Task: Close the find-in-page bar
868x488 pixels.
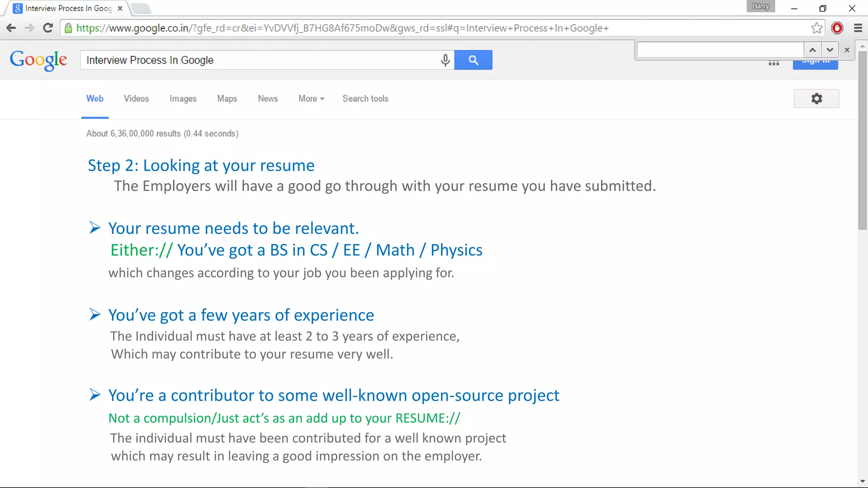Action: coord(847,50)
